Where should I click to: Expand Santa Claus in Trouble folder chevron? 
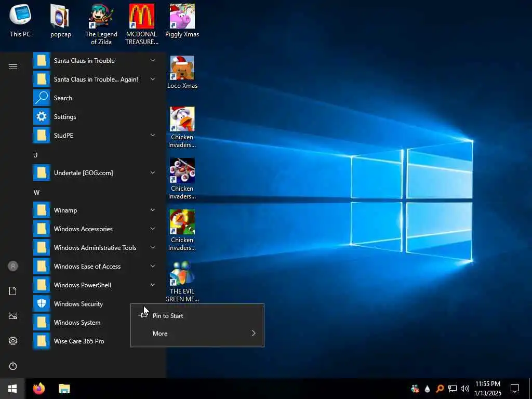(153, 60)
